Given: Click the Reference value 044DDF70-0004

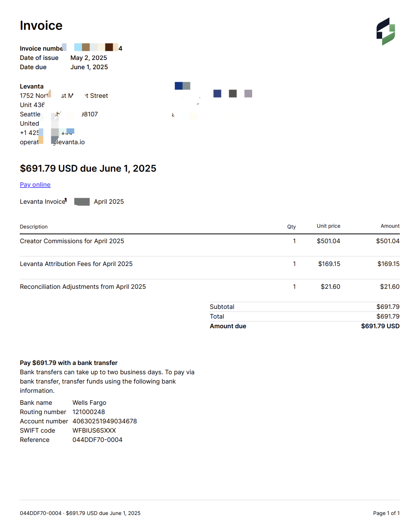Looking at the screenshot, I should click(x=97, y=440).
